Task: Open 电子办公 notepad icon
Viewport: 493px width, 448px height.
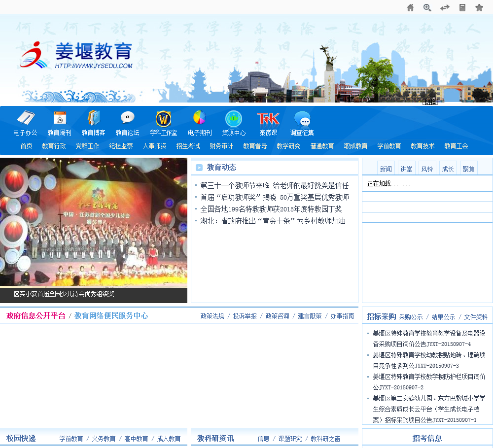Action: tap(26, 118)
